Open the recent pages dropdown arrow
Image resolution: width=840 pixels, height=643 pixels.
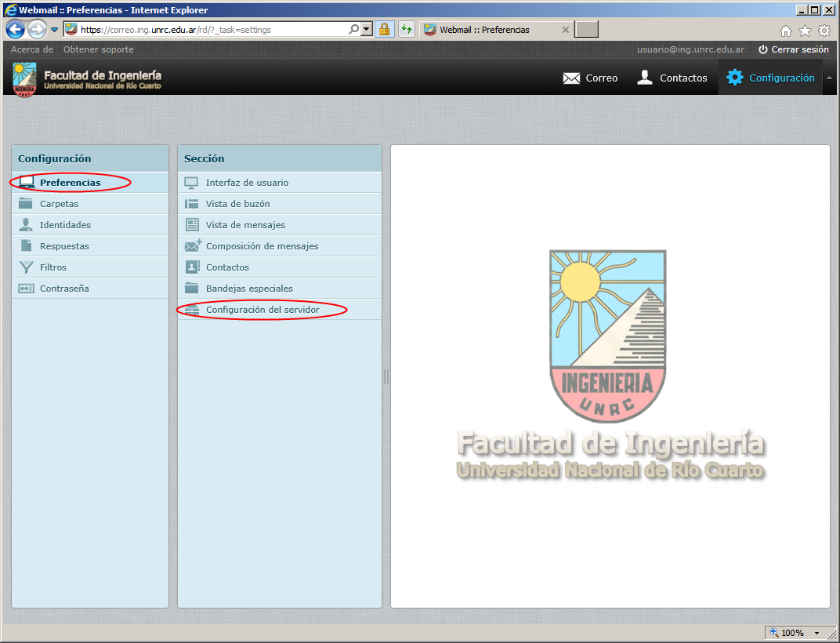[54, 30]
